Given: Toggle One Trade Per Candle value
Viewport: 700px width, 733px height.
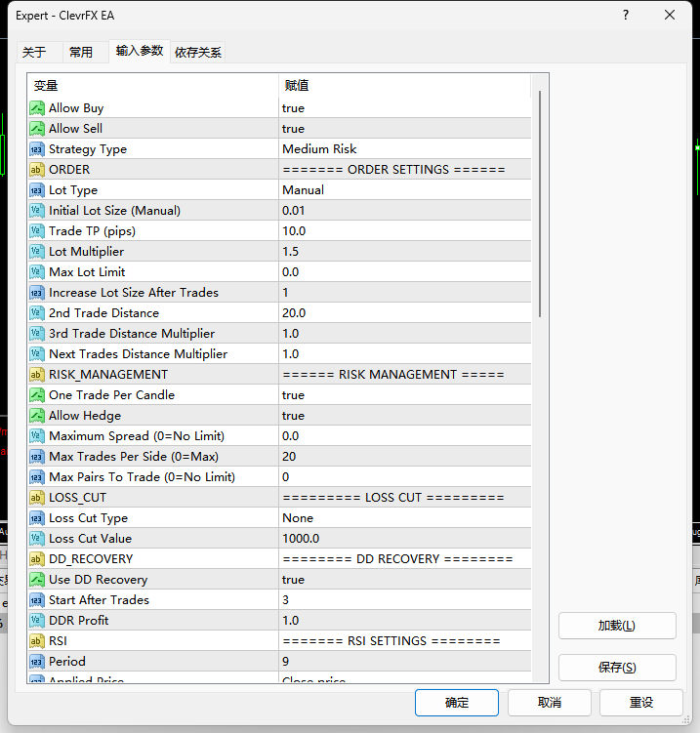Looking at the screenshot, I should (x=405, y=395).
